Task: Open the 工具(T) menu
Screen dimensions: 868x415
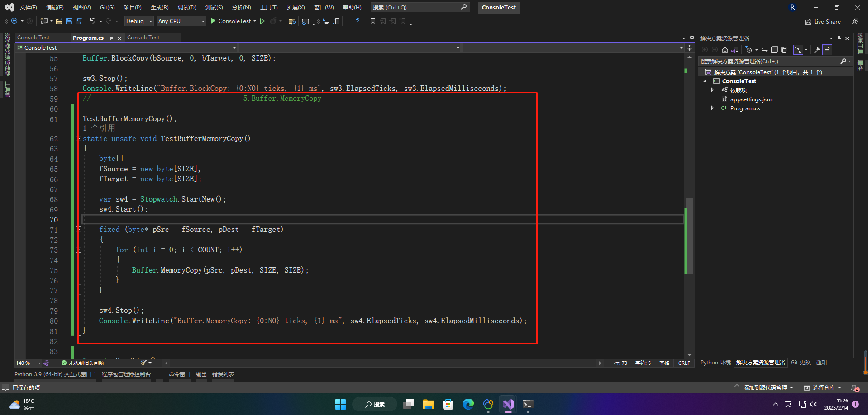Action: 269,7
